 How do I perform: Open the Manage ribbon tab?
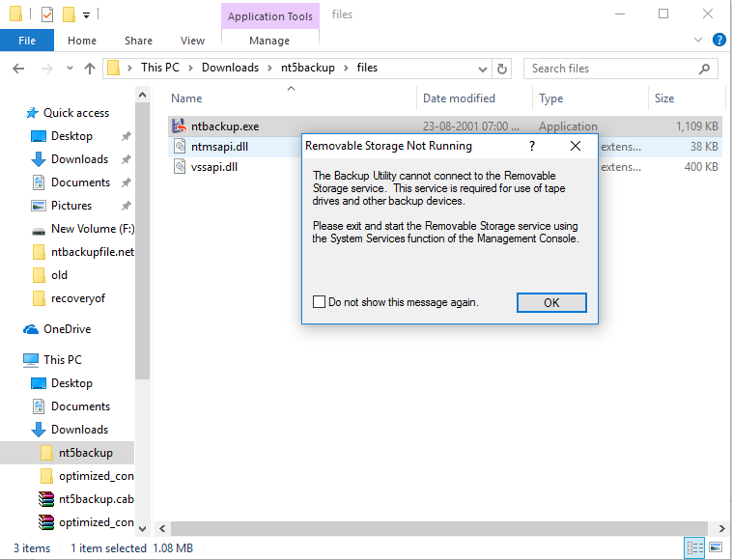click(x=269, y=41)
